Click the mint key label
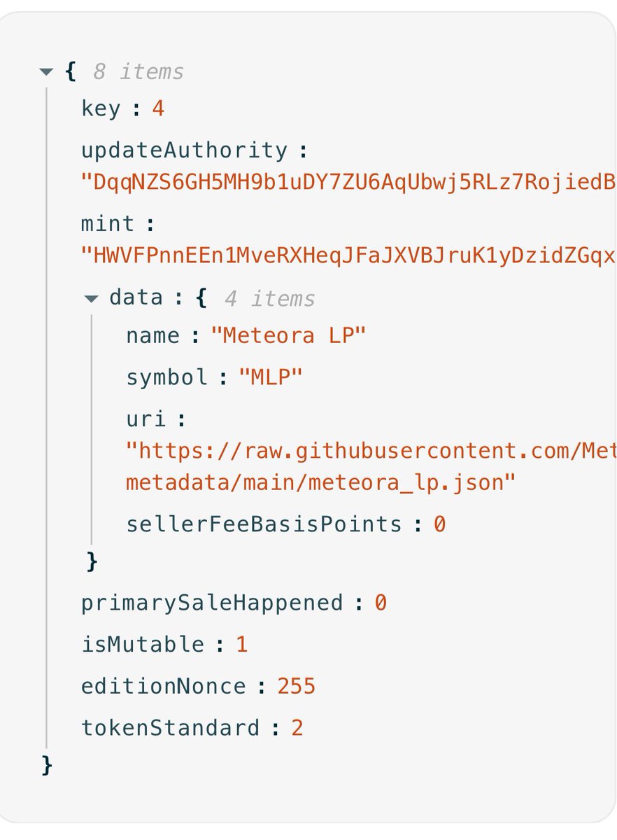The width and height of the screenshot is (617, 840). click(x=108, y=224)
